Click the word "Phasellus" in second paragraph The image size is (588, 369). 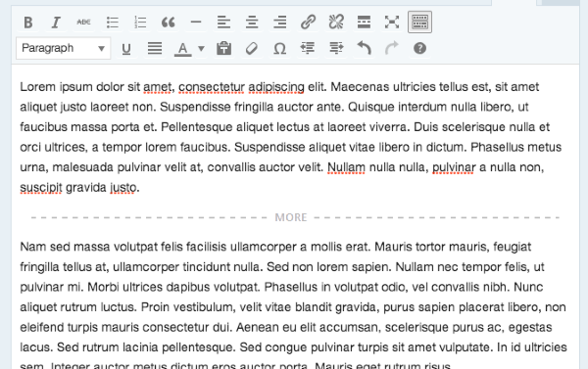[x=291, y=287]
